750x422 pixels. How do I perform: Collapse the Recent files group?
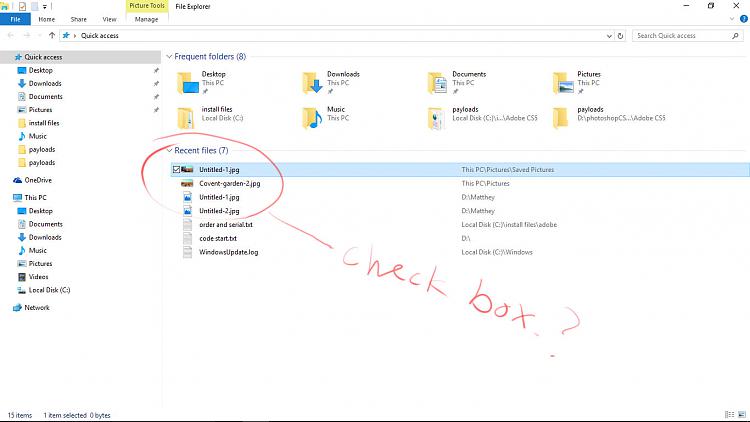tap(169, 150)
